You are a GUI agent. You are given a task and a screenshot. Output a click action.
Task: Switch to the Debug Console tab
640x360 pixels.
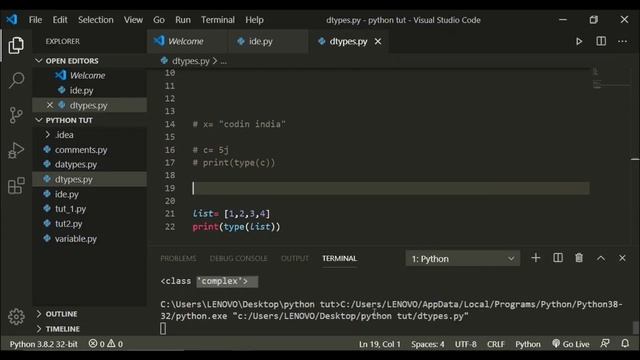(238, 258)
